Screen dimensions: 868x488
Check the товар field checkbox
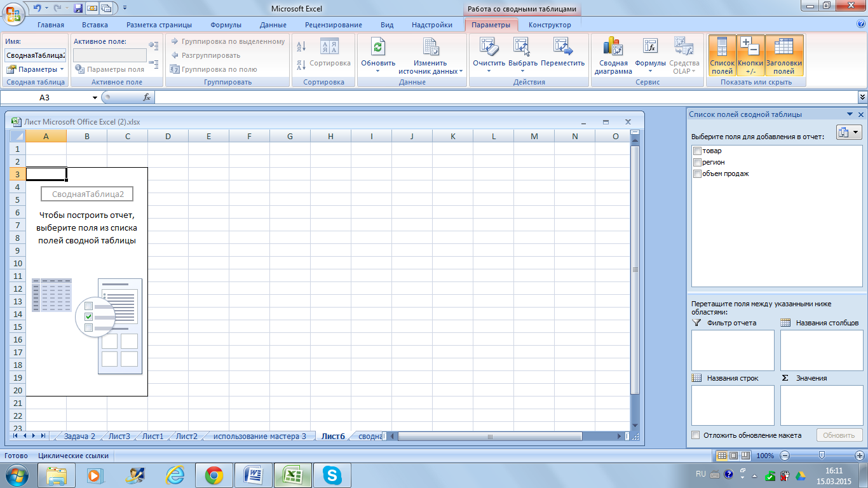(x=698, y=151)
